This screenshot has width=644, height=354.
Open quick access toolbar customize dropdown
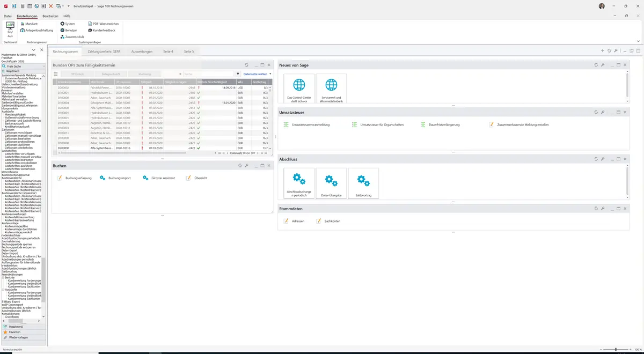pyautogui.click(x=69, y=6)
